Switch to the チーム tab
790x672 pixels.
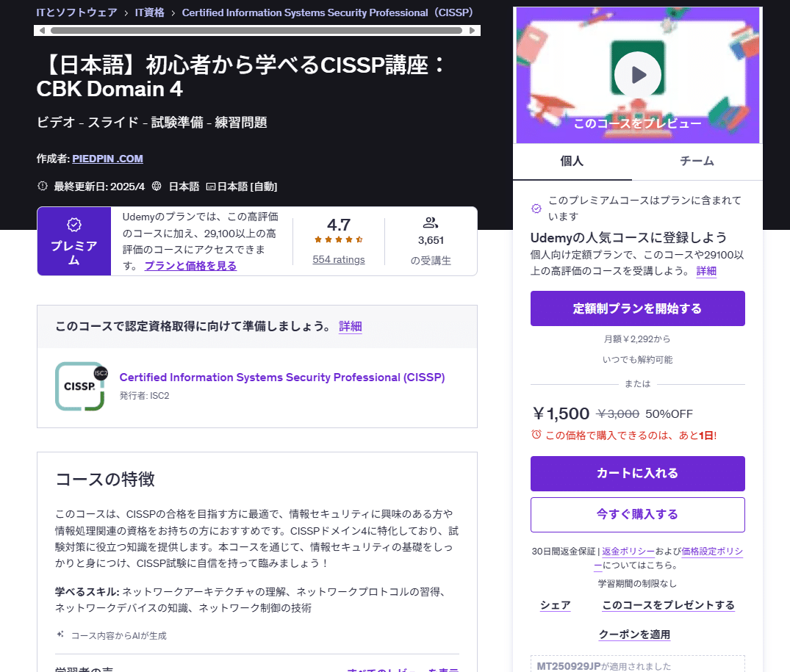[696, 161]
